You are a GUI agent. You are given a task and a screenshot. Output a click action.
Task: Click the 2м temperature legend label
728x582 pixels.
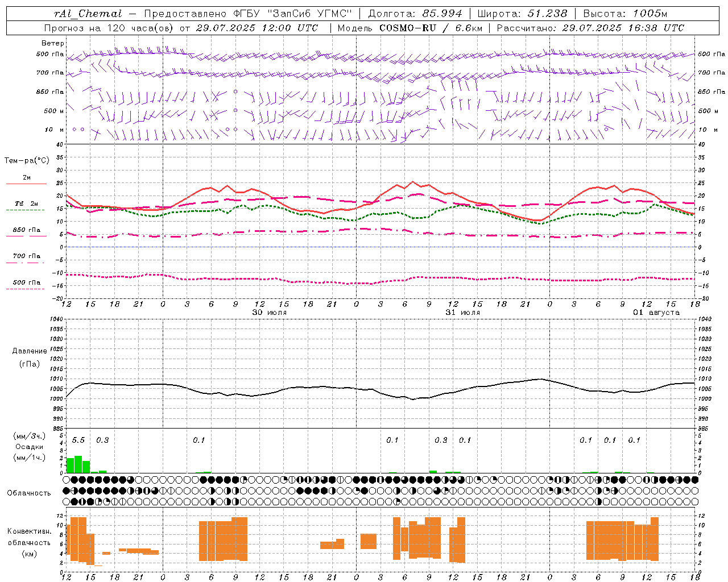click(27, 177)
